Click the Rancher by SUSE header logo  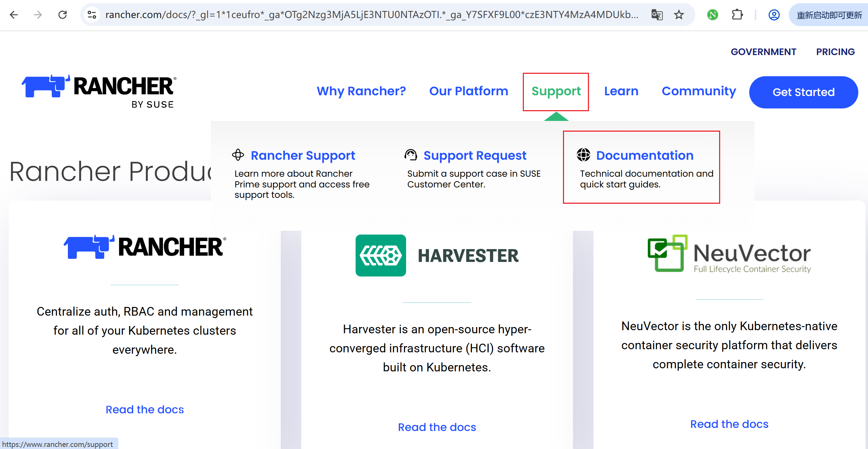tap(99, 91)
